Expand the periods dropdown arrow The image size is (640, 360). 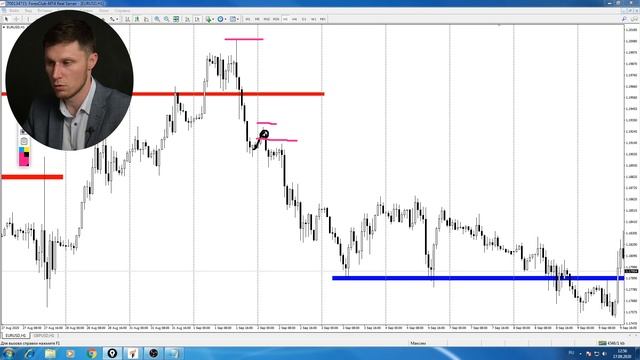tap(225, 19)
